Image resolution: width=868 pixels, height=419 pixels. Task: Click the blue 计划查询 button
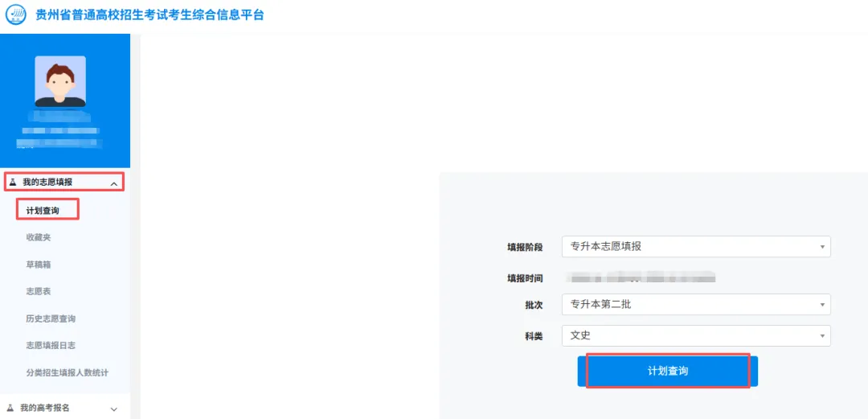668,371
